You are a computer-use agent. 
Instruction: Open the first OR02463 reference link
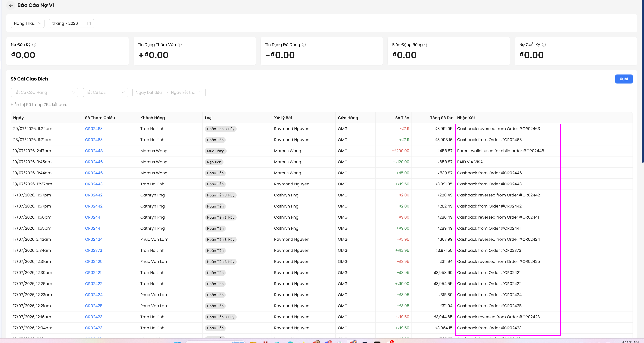(x=94, y=129)
